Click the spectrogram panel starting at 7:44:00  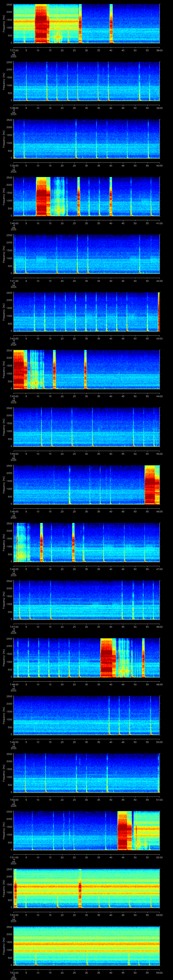pos(87,427)
